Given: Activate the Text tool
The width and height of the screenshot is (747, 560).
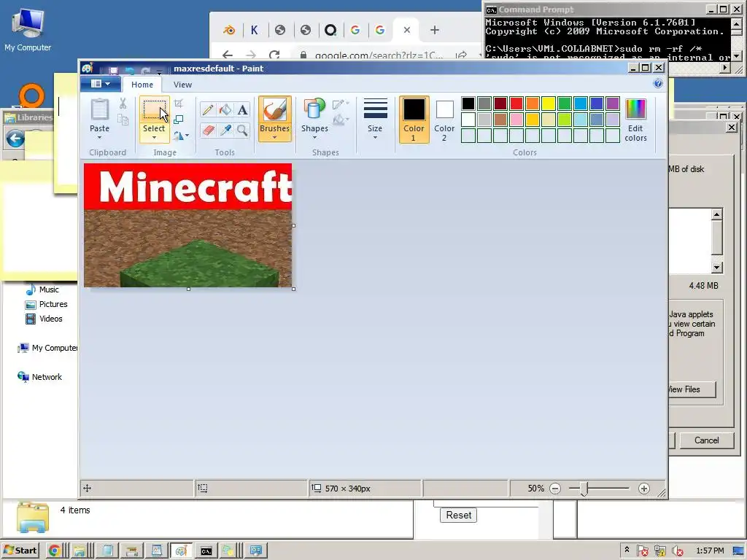Looking at the screenshot, I should pyautogui.click(x=242, y=110).
